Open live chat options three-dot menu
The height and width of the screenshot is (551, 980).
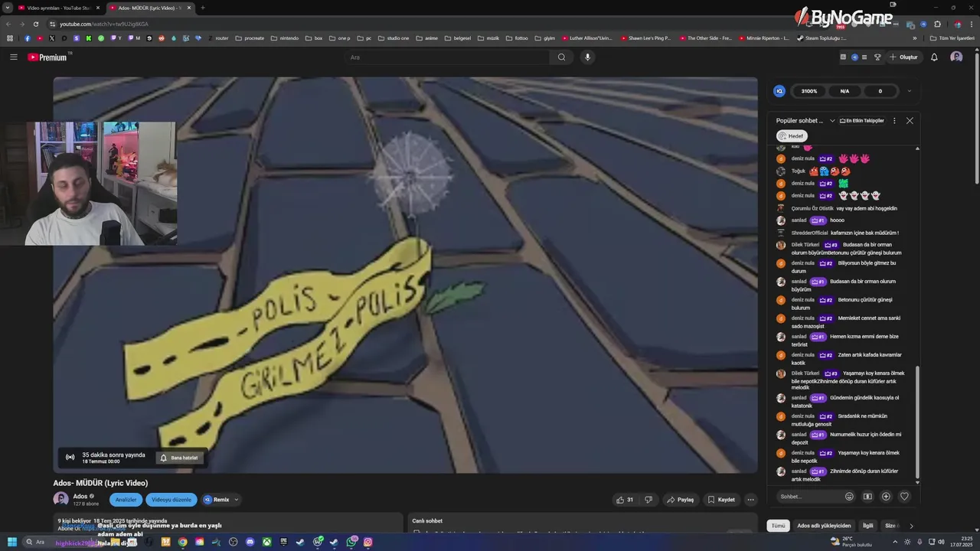click(893, 121)
